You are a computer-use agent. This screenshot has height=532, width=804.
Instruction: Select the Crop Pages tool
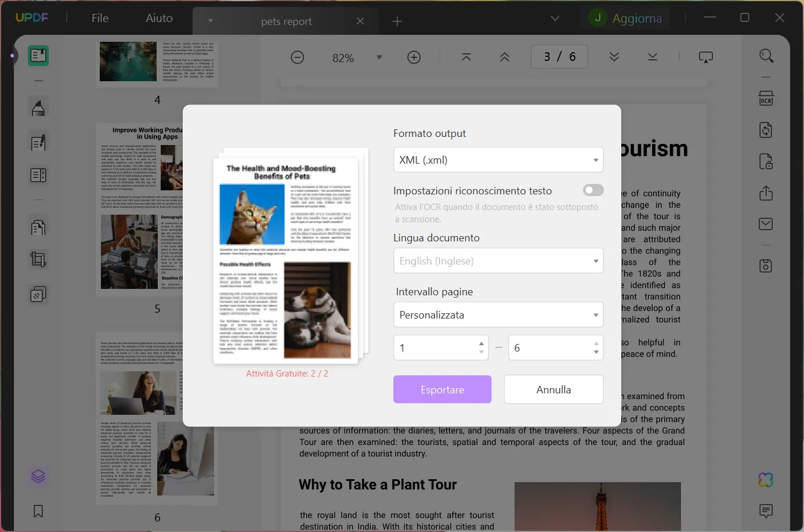(x=38, y=259)
